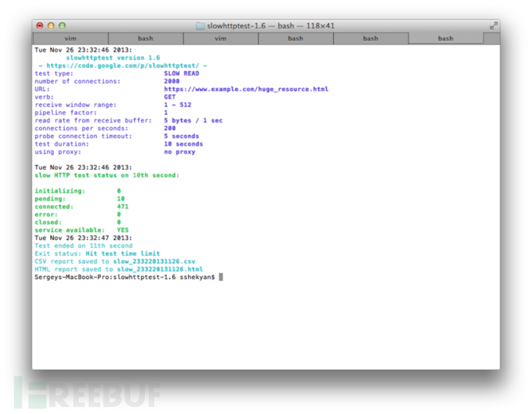Click the '1 - 512' receive window range
Viewport: 532px width, 414px height.
[x=177, y=105]
